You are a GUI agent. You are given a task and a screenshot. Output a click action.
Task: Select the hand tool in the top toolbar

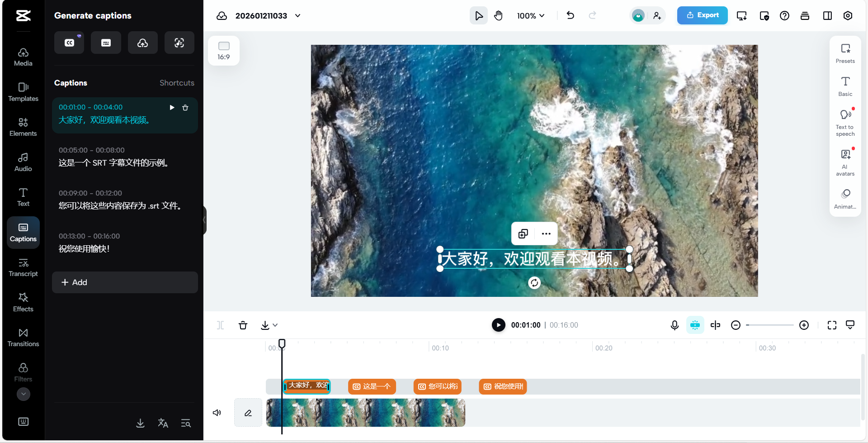(x=498, y=15)
